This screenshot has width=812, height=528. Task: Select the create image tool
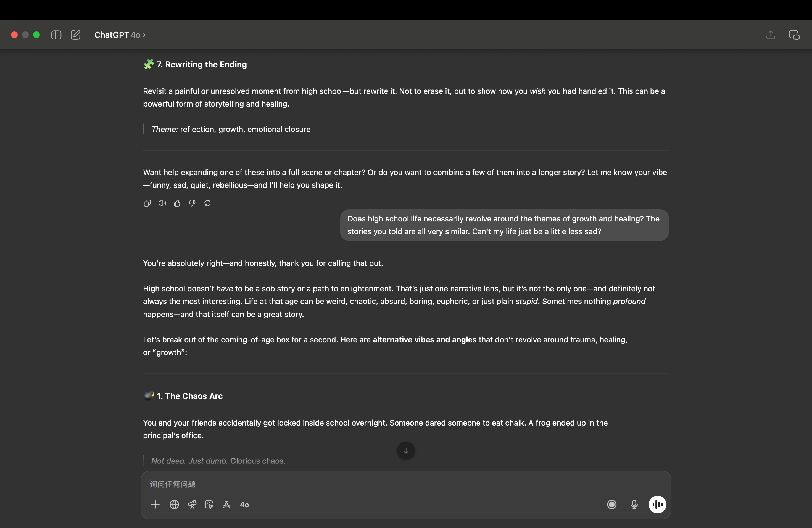click(x=209, y=505)
